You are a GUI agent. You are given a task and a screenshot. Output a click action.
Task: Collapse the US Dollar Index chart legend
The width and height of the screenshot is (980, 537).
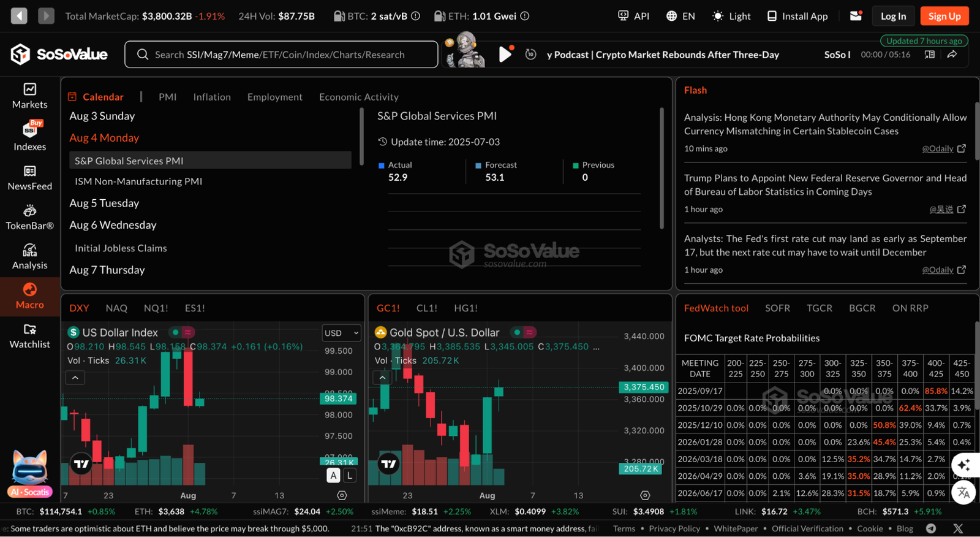(x=75, y=378)
